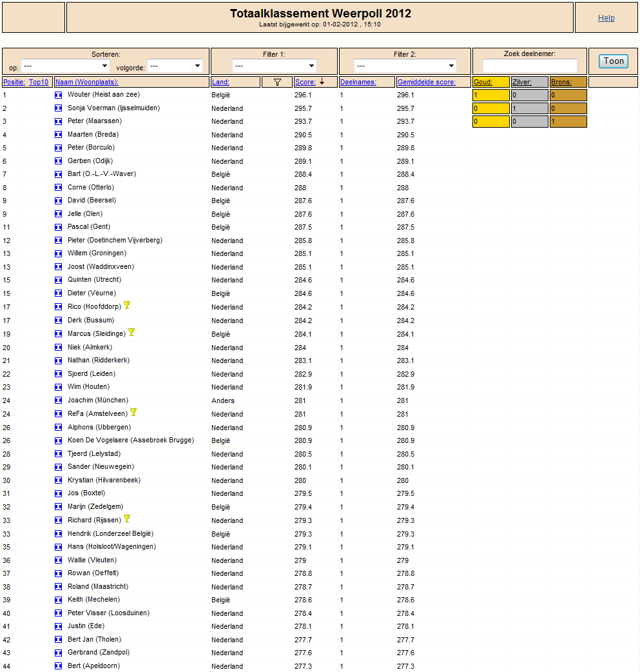Click the blue icon next to Bert (Apeldoorn)
Viewport: 640px width, 672px height.
[59, 666]
